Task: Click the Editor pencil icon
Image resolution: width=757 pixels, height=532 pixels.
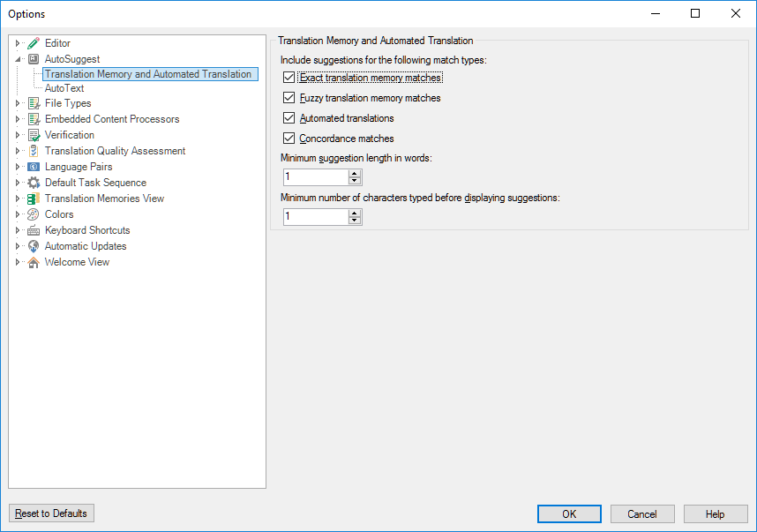Action: pyautogui.click(x=34, y=43)
